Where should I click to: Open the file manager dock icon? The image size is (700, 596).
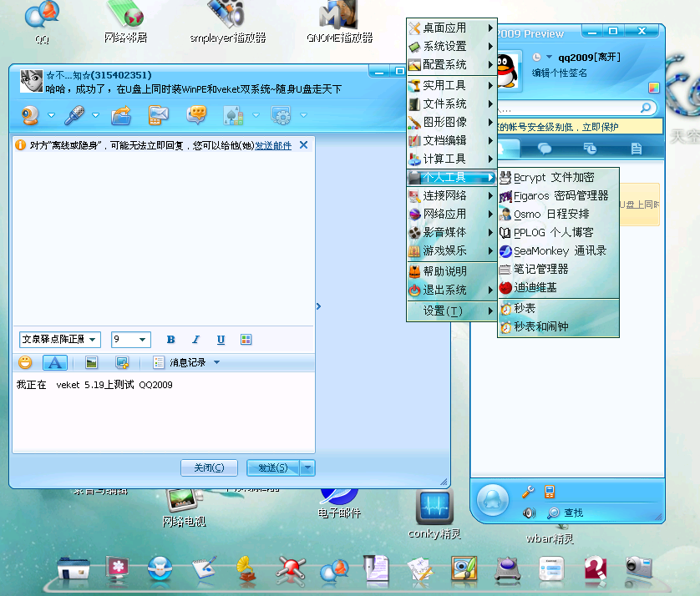point(74,568)
